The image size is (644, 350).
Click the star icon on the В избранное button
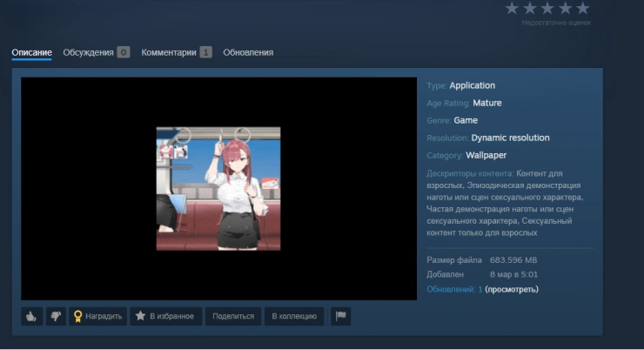pyautogui.click(x=140, y=315)
